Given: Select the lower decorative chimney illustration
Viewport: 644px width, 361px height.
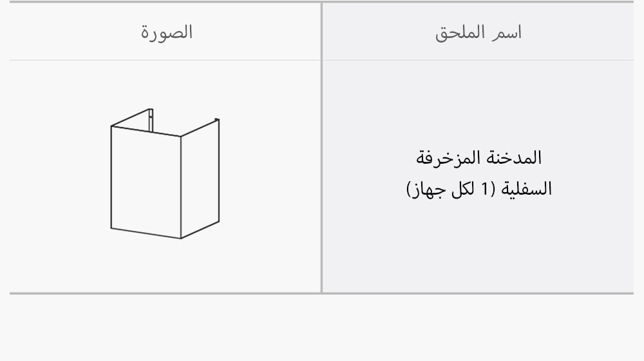Looking at the screenshot, I should pyautogui.click(x=165, y=174).
